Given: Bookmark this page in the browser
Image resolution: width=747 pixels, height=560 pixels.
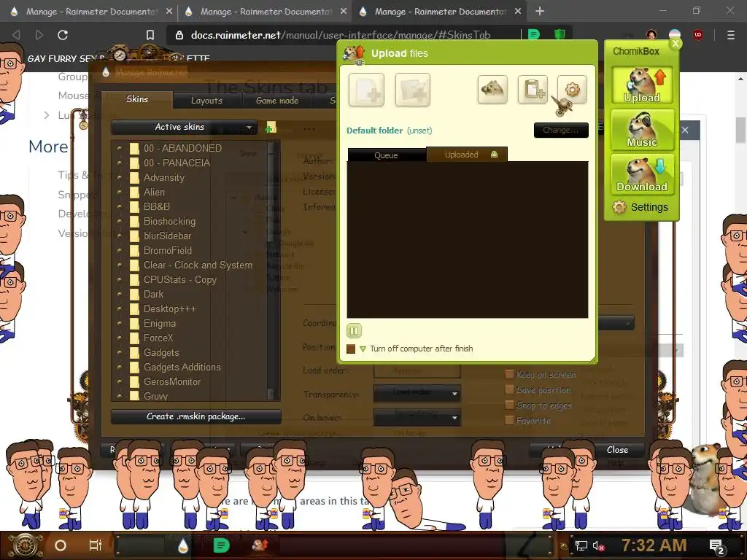Looking at the screenshot, I should pos(150,35).
